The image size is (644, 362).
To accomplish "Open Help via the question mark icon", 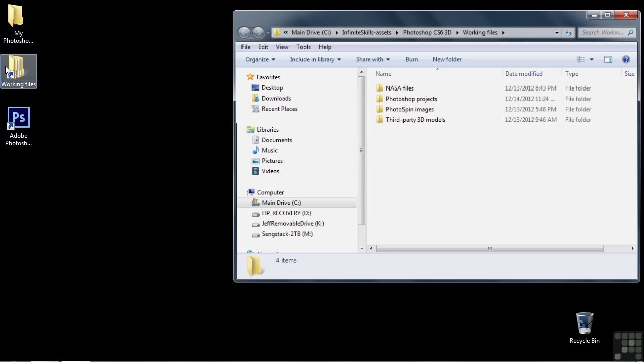I will [626, 59].
